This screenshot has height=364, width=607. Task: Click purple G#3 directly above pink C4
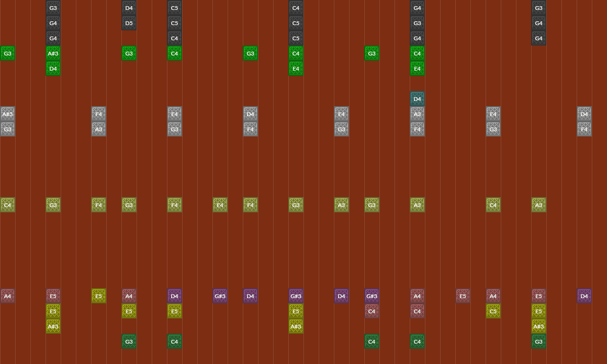[372, 296]
